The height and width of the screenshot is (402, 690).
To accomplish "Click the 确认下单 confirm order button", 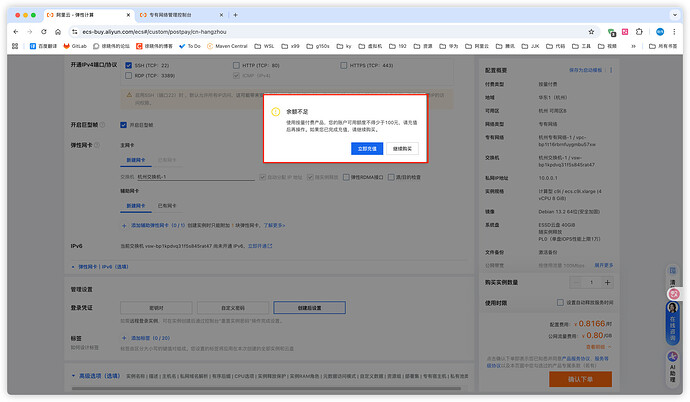I will 579,380.
